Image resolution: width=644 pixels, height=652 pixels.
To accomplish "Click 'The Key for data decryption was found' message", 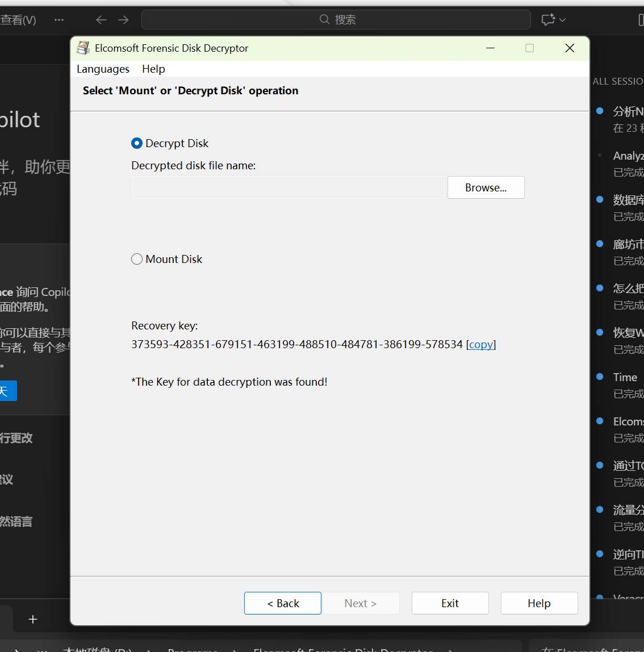I will click(229, 382).
